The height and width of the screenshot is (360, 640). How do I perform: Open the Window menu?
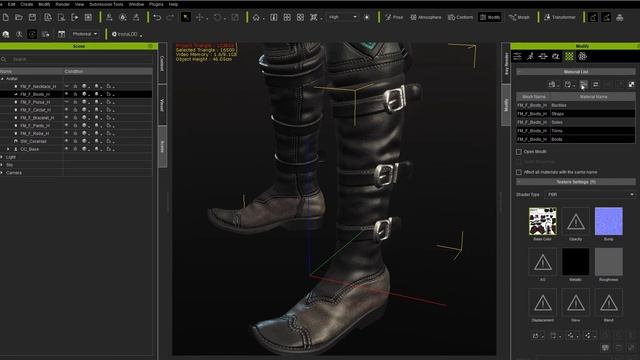pyautogui.click(x=136, y=4)
